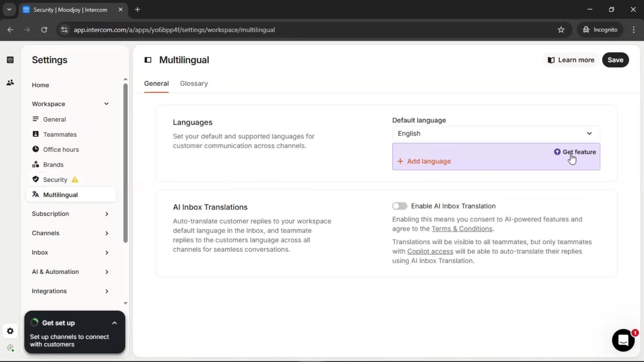Toggle the sidebar panel icon beside Multilingual title
The height and width of the screenshot is (362, 644).
148,60
